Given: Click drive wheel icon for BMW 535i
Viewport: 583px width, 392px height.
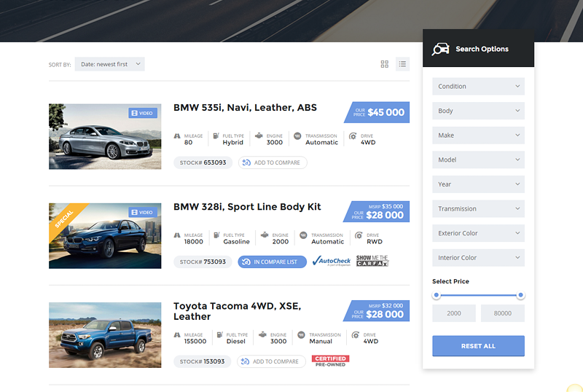Looking at the screenshot, I should pyautogui.click(x=353, y=136).
